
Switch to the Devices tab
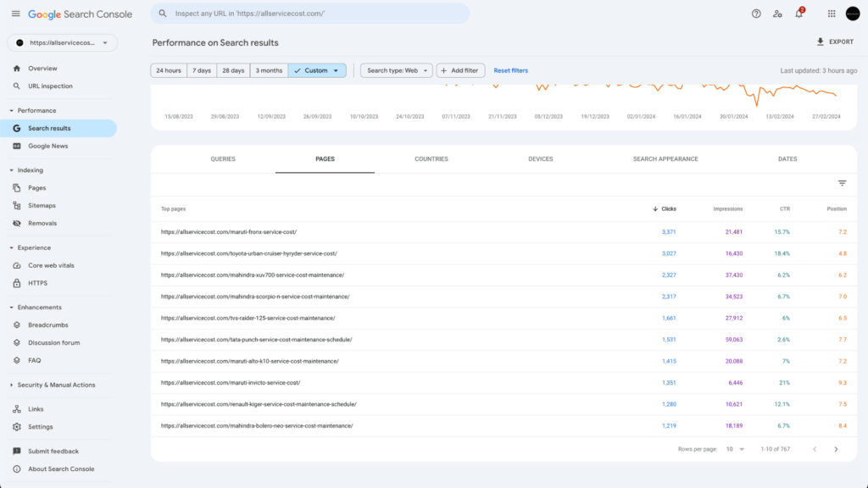(x=540, y=159)
